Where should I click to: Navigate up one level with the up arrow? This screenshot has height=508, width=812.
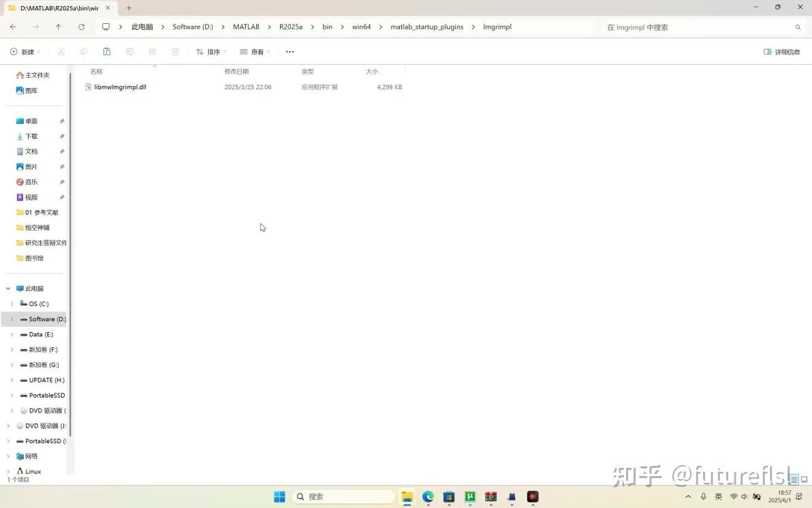click(x=59, y=27)
